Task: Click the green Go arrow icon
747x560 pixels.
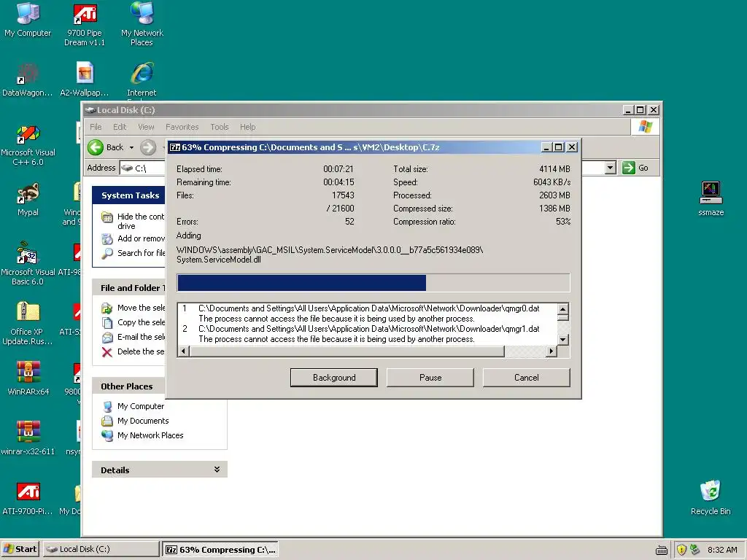Action: 629,168
